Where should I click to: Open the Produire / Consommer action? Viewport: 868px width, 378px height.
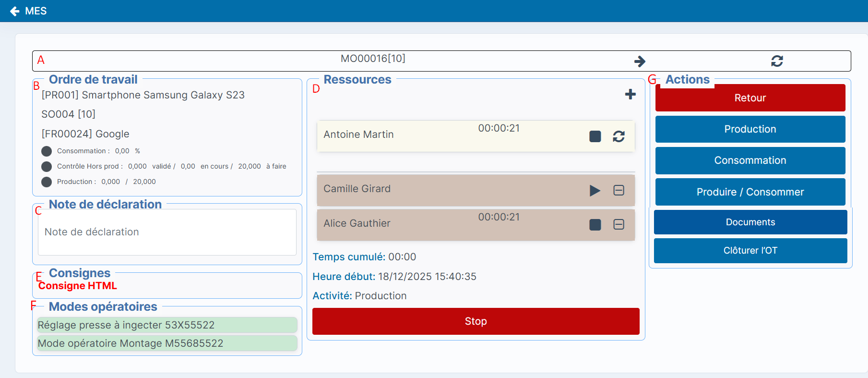click(x=750, y=192)
